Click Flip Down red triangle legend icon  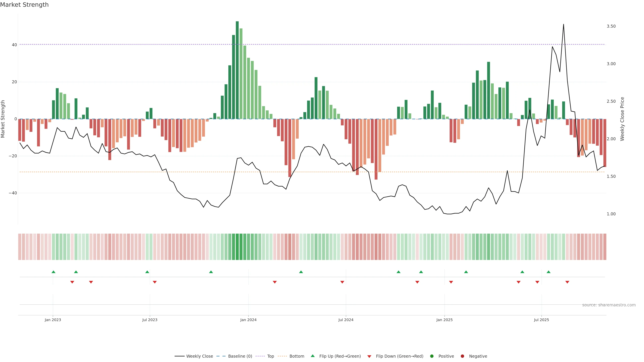(369, 356)
